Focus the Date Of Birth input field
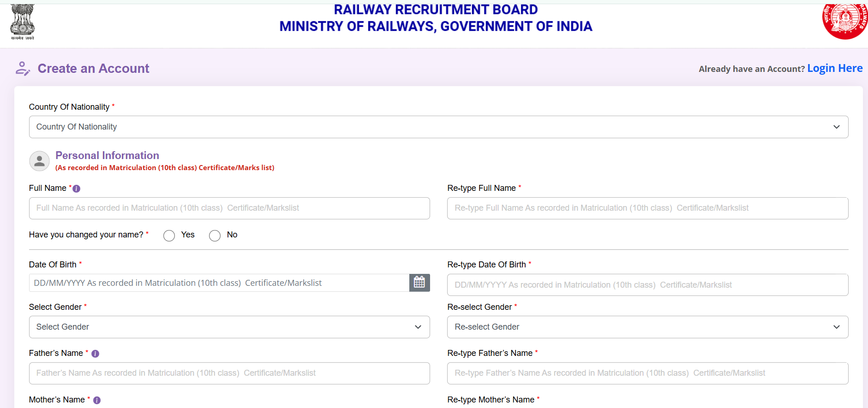Screen dimensions: 868x408 219,283
